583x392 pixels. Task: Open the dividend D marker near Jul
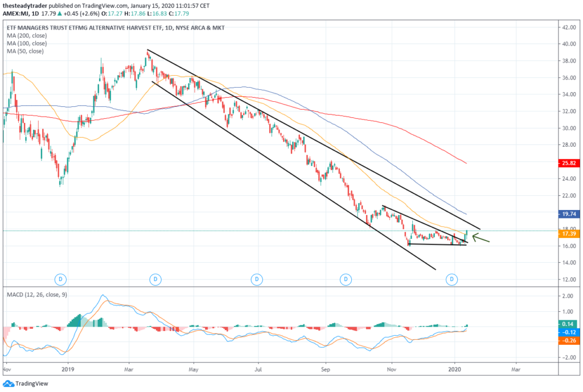pyautogui.click(x=257, y=279)
